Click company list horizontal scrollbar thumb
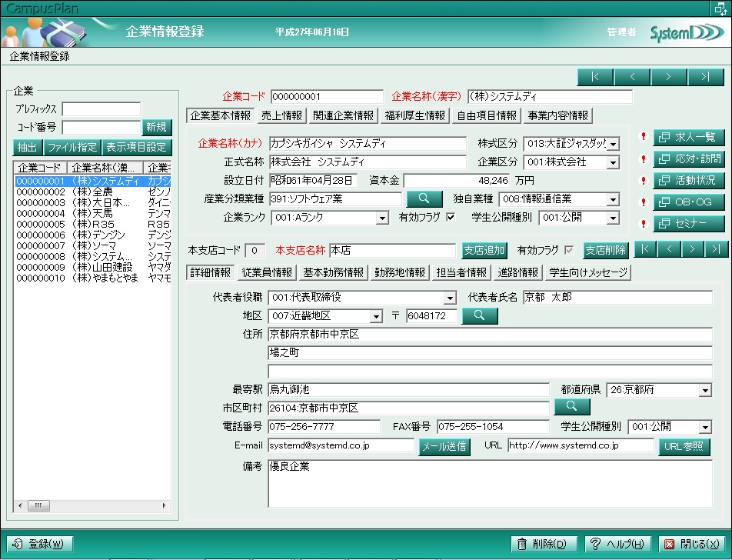 pyautogui.click(x=38, y=505)
